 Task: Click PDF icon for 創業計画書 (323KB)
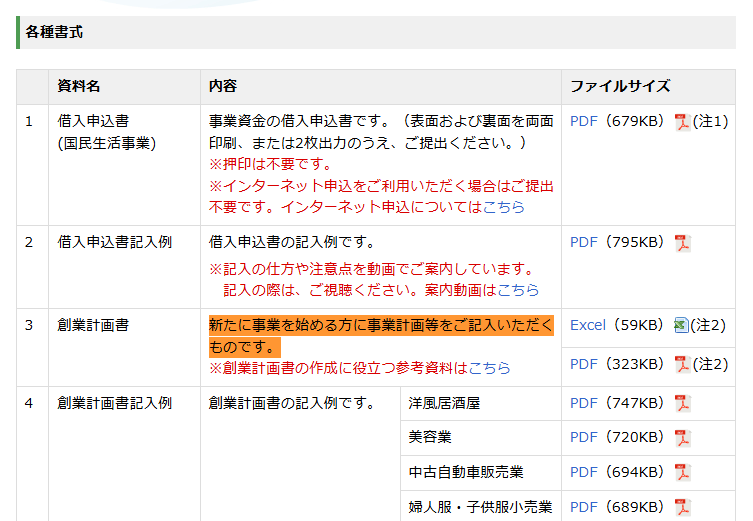pyautogui.click(x=682, y=364)
